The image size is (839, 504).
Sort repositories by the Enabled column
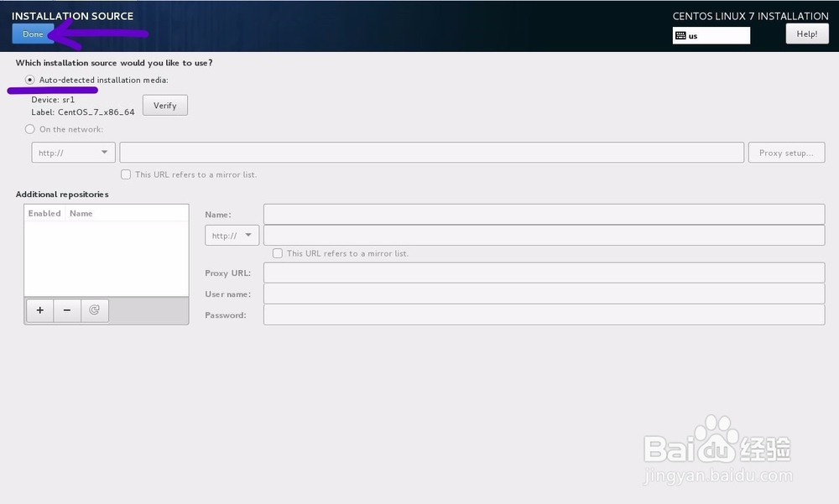coord(44,213)
